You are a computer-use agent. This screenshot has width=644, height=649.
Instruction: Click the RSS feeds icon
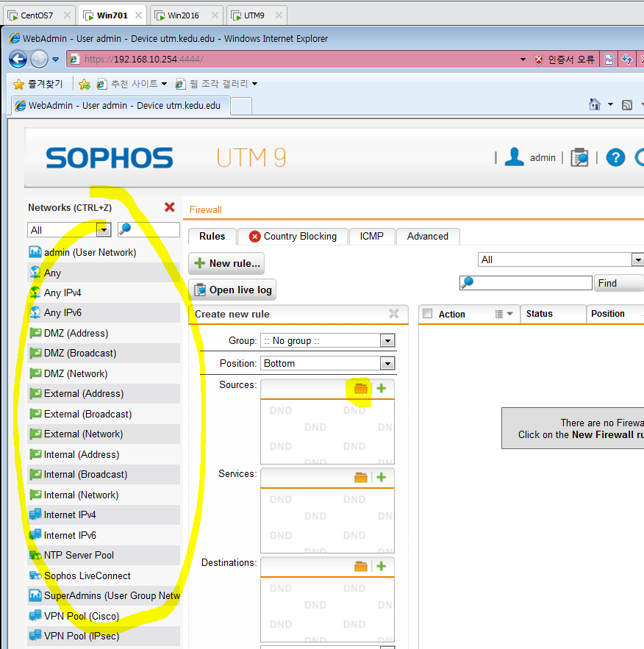pos(627,104)
